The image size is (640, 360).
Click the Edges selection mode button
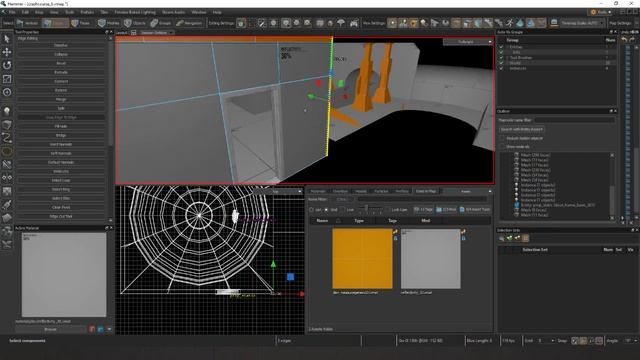[x=56, y=23]
